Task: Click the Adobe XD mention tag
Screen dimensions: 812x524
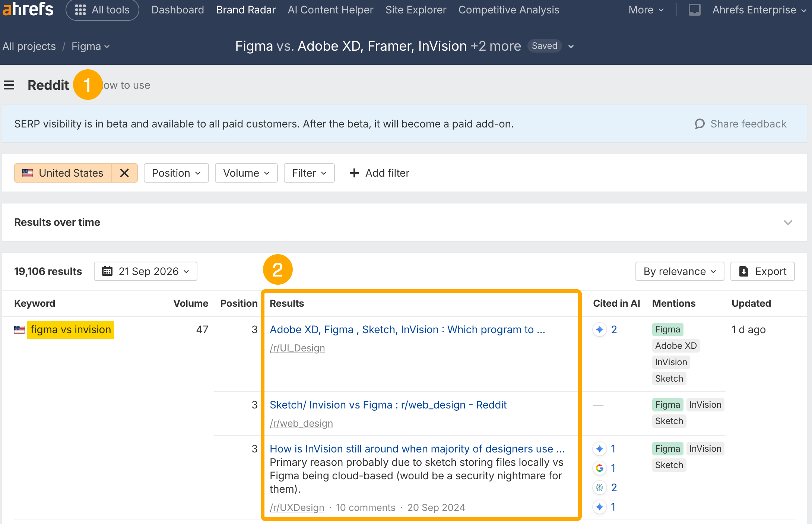Action: point(676,346)
